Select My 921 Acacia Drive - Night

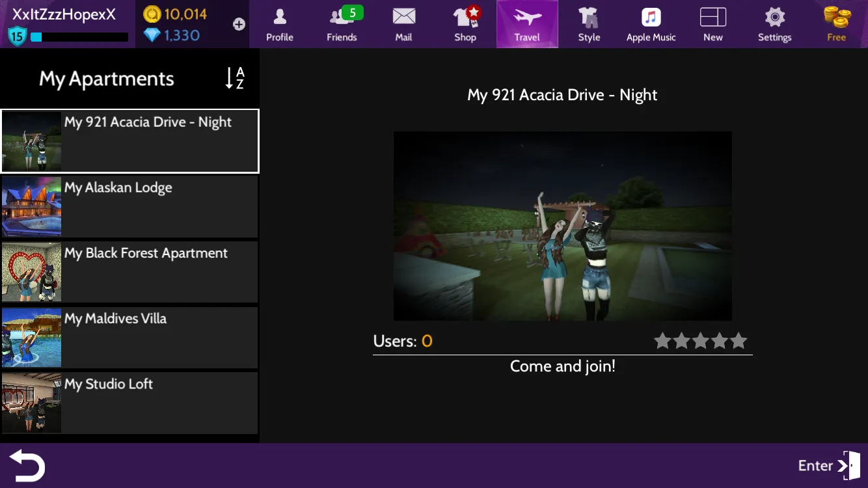pyautogui.click(x=130, y=141)
